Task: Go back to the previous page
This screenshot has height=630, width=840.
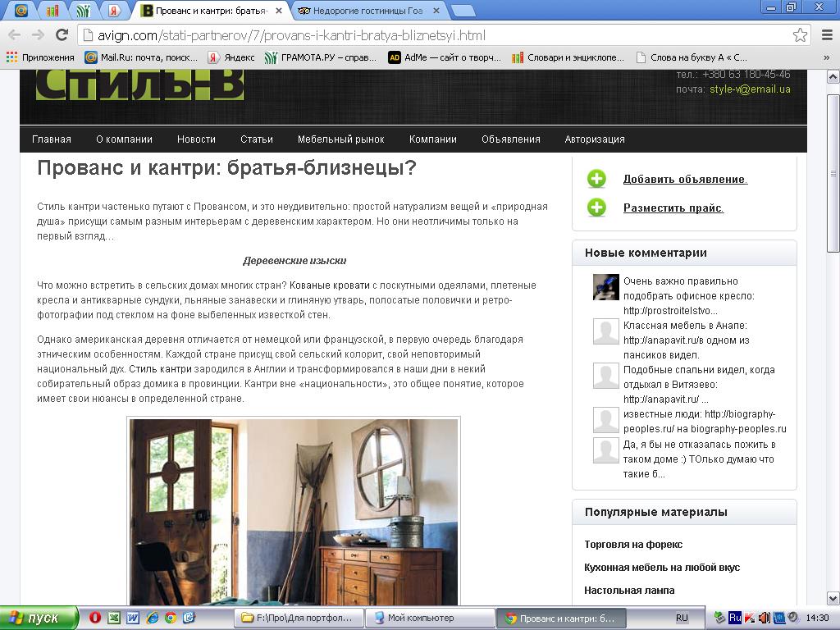Action: 15,35
